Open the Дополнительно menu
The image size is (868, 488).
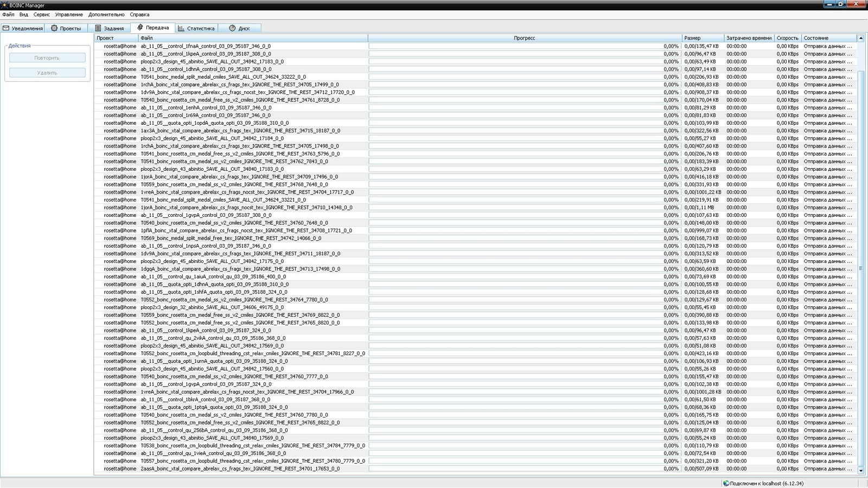106,15
